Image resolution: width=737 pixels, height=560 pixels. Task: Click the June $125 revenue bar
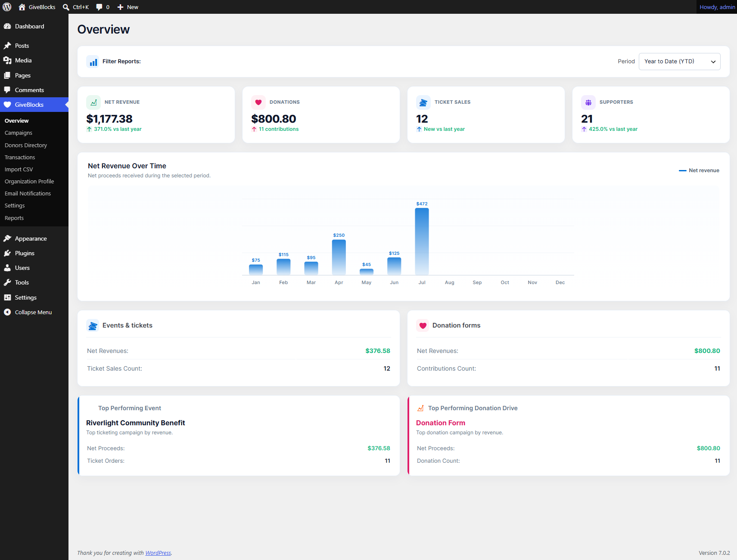[394, 266]
